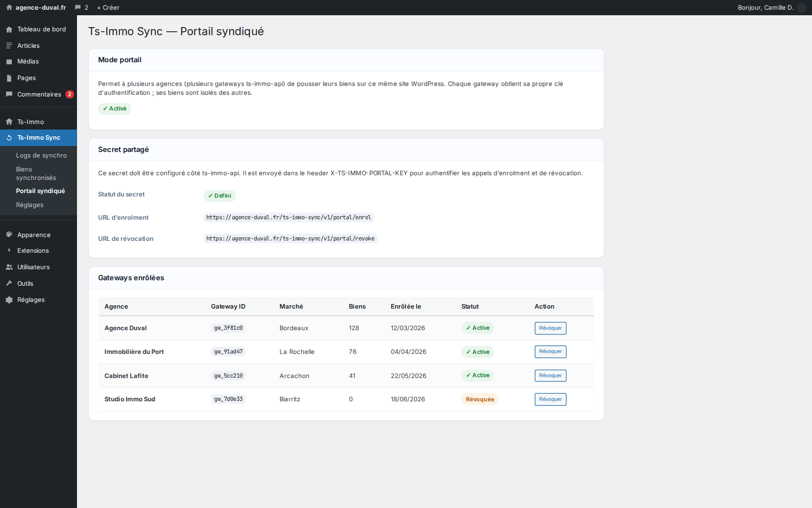
Task: Click the Commentaires speech bubble icon
Action: tap(9, 94)
